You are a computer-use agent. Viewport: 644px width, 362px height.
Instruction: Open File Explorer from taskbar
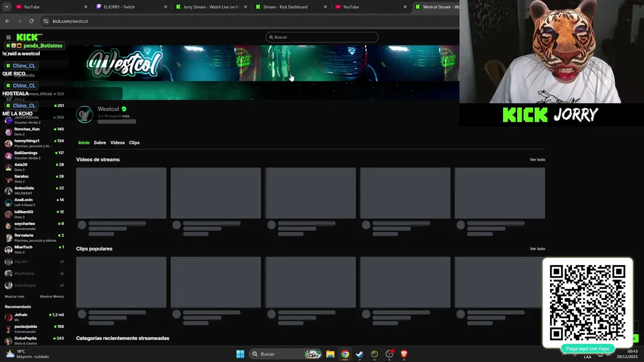click(330, 354)
